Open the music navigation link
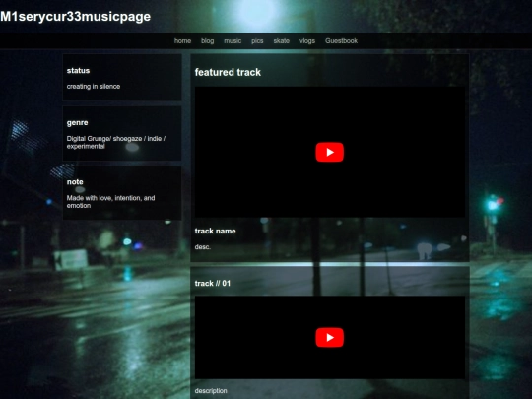Image resolution: width=532 pixels, height=399 pixels. 233,41
